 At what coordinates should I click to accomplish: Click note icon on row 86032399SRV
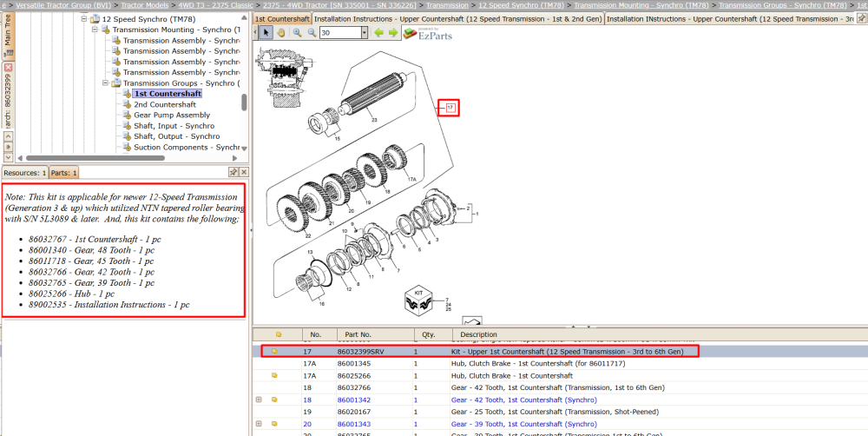274,351
